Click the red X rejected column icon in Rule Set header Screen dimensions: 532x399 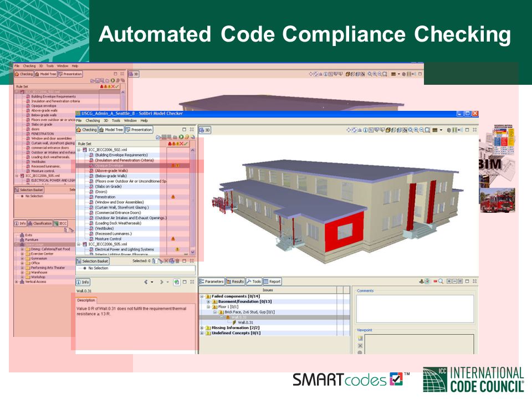pyautogui.click(x=182, y=144)
